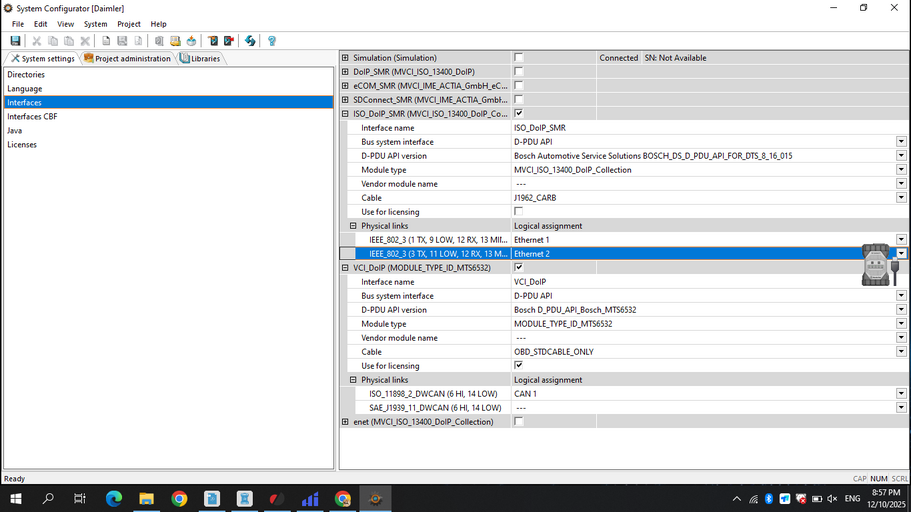Image resolution: width=911 pixels, height=512 pixels.
Task: Open the OBD_STDCABLE_ONLY Cable dropdown
Action: coord(901,352)
